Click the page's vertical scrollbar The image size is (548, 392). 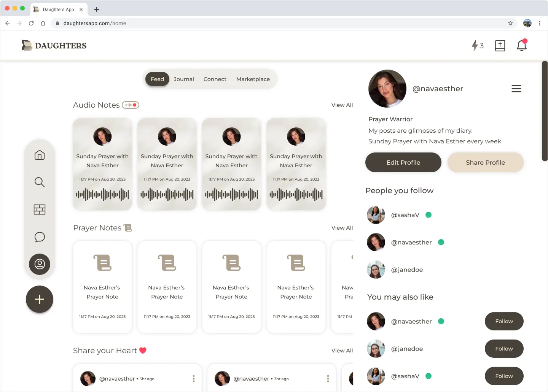pyautogui.click(x=545, y=111)
